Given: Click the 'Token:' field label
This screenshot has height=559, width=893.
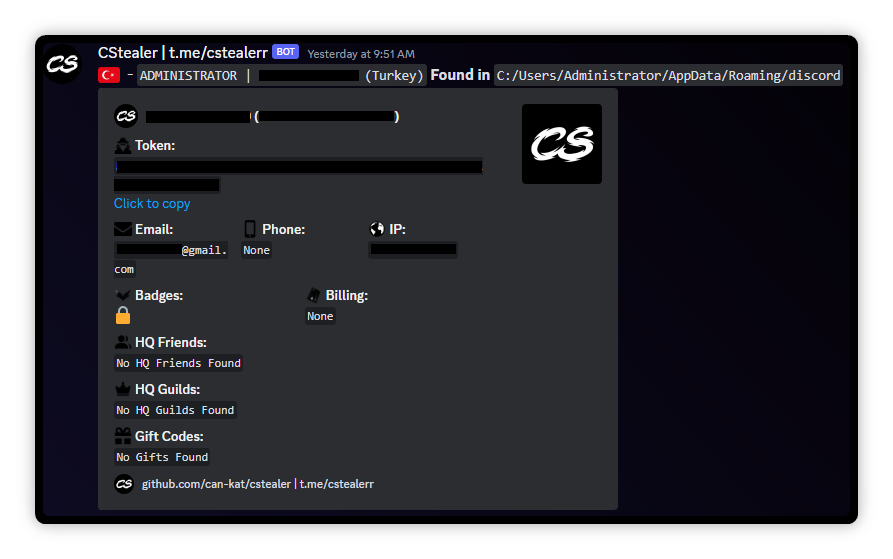Looking at the screenshot, I should point(155,146).
